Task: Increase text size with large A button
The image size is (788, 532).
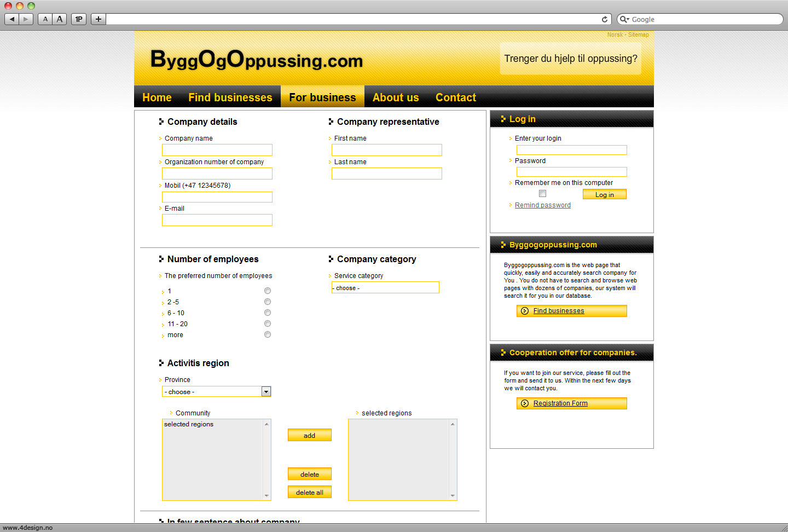Action: [60, 19]
